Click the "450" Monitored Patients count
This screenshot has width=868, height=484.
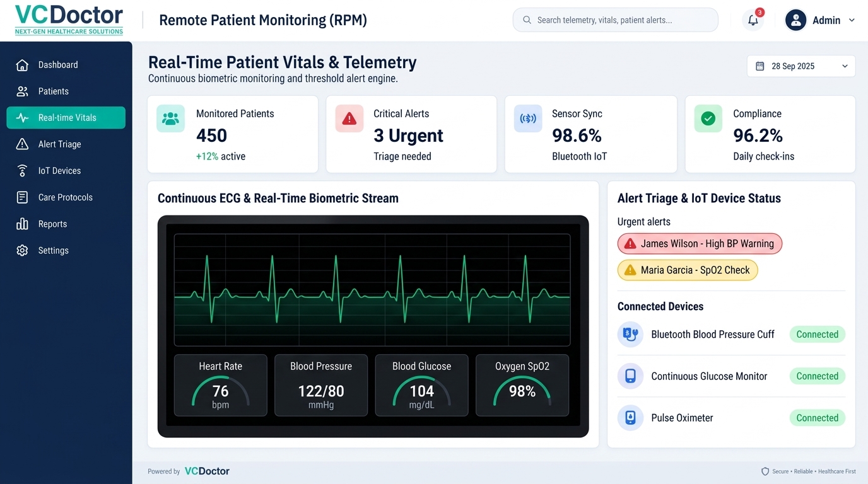(x=211, y=135)
